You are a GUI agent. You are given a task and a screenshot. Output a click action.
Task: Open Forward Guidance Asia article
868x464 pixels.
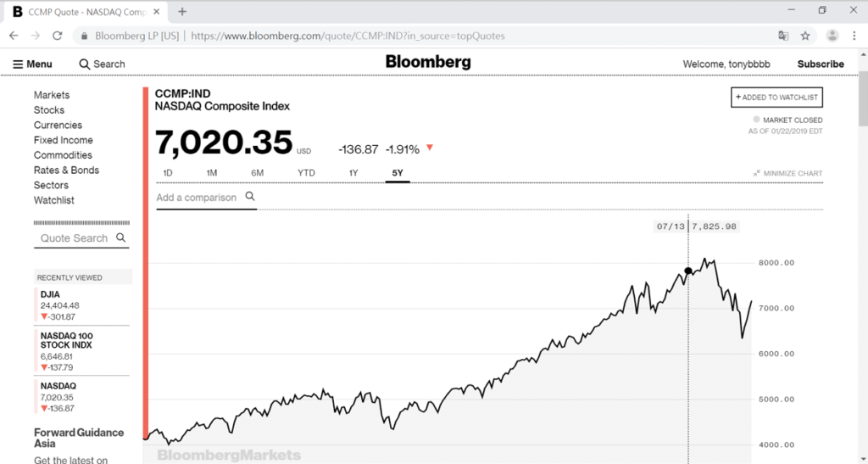click(79, 438)
